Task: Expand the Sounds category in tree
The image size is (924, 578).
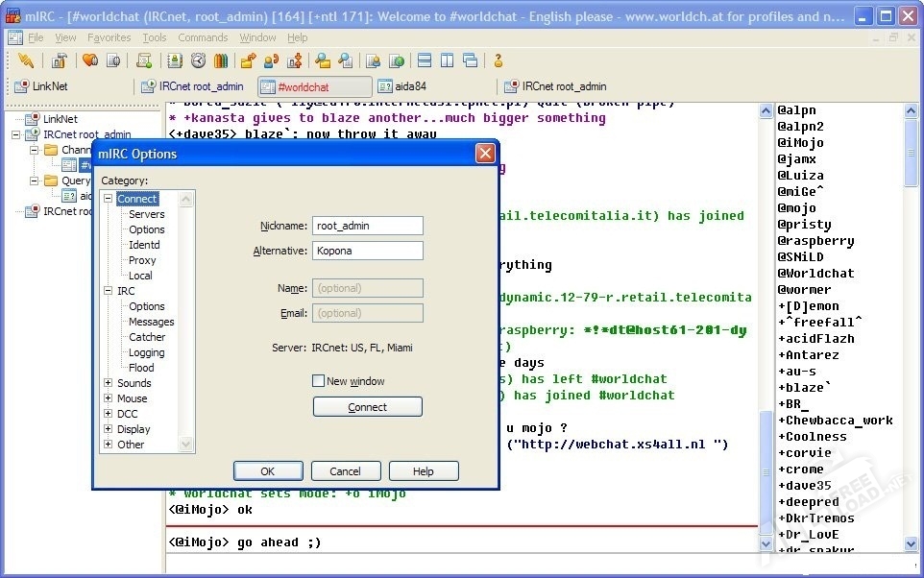Action: (109, 383)
